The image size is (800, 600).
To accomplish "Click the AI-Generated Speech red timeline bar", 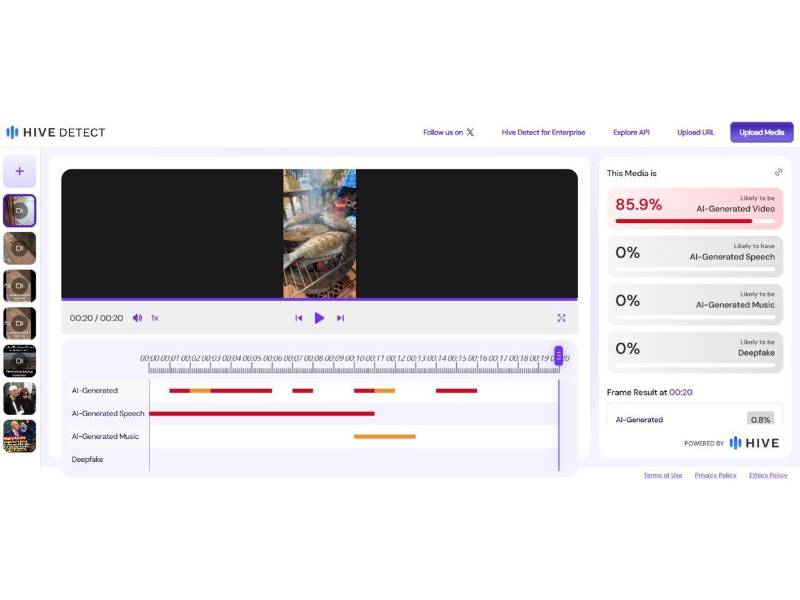I will coord(262,414).
